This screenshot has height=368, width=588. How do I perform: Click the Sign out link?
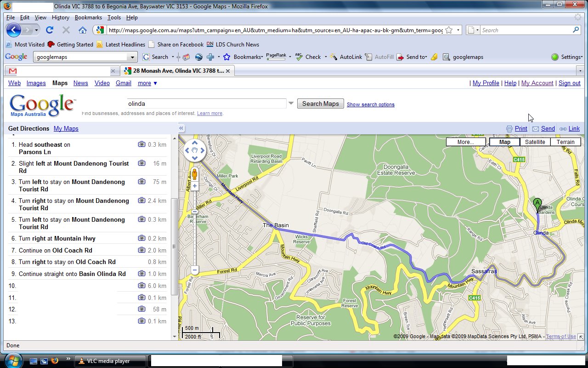click(570, 83)
